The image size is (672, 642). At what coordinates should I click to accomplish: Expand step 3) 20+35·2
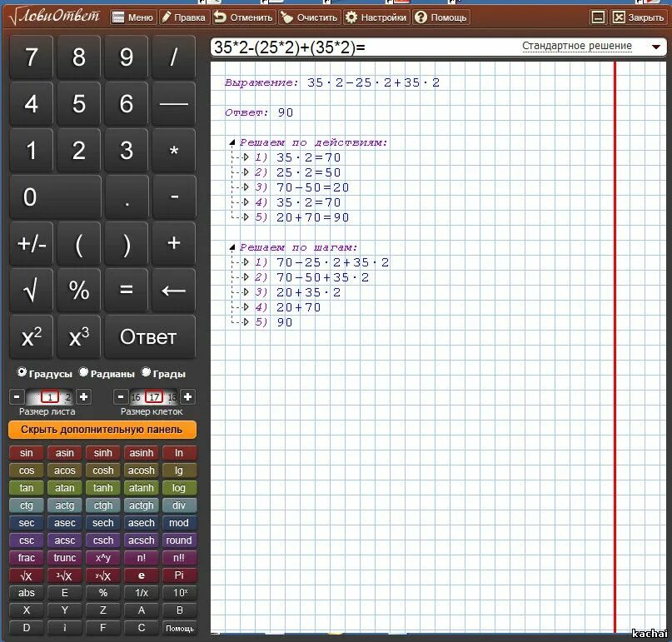pyautogui.click(x=246, y=292)
